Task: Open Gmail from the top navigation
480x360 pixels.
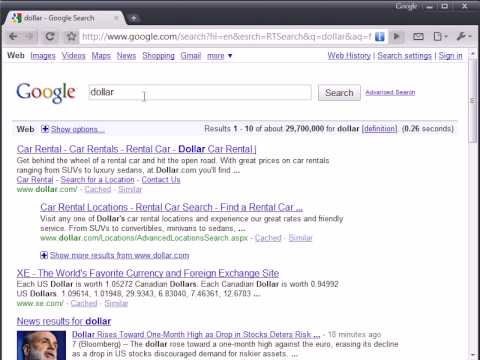Action: pos(191,56)
